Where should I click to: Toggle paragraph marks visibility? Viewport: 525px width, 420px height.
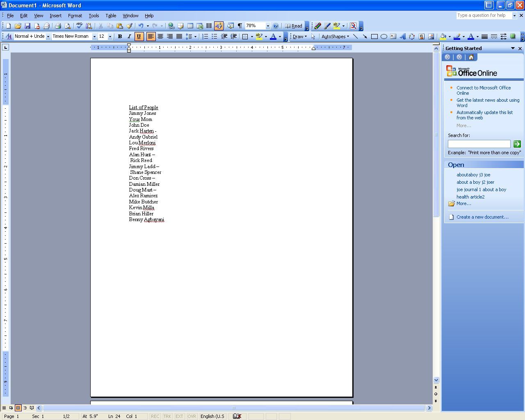point(240,25)
